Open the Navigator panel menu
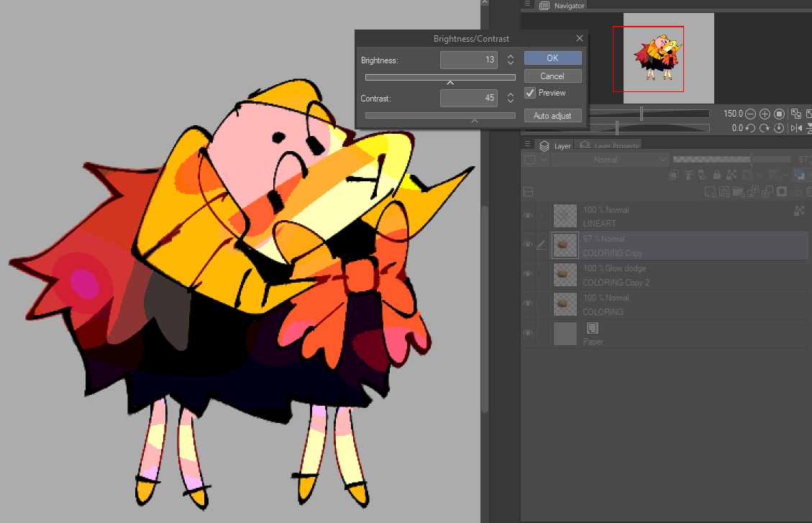 click(528, 5)
